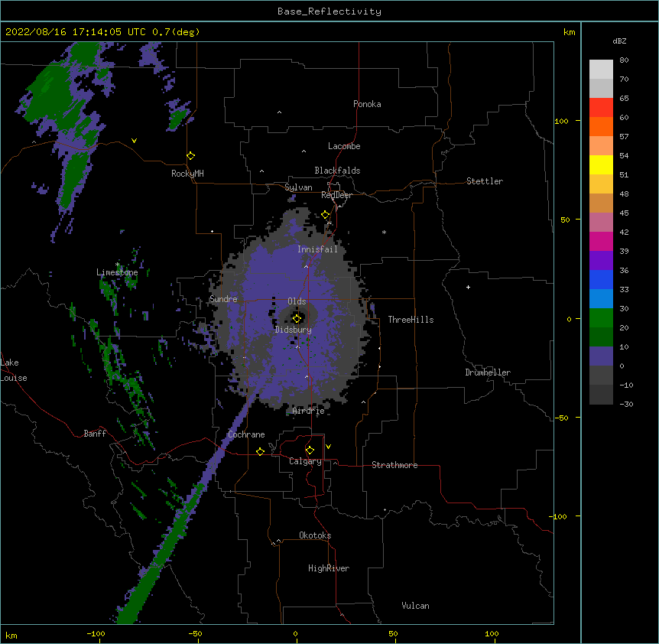Viewport: 659px width, 644px height.
Task: Click the Lacombe city label
Action: click(x=344, y=146)
